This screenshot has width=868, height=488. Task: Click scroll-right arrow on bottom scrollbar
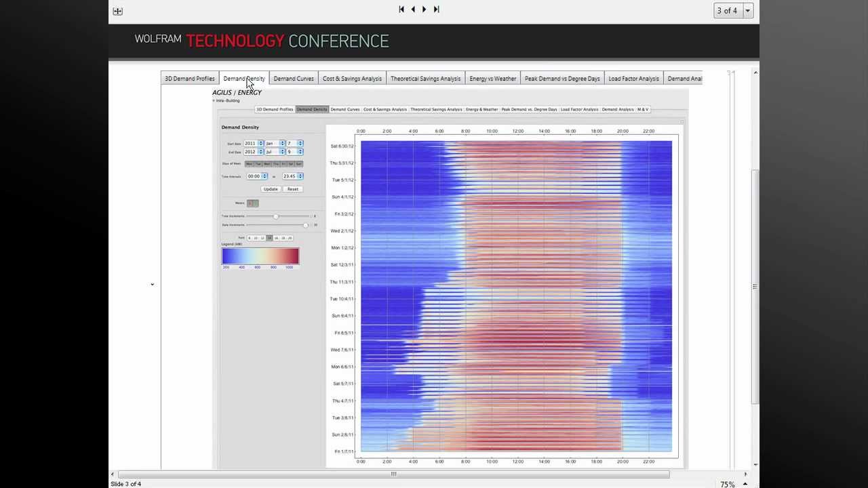pyautogui.click(x=746, y=474)
